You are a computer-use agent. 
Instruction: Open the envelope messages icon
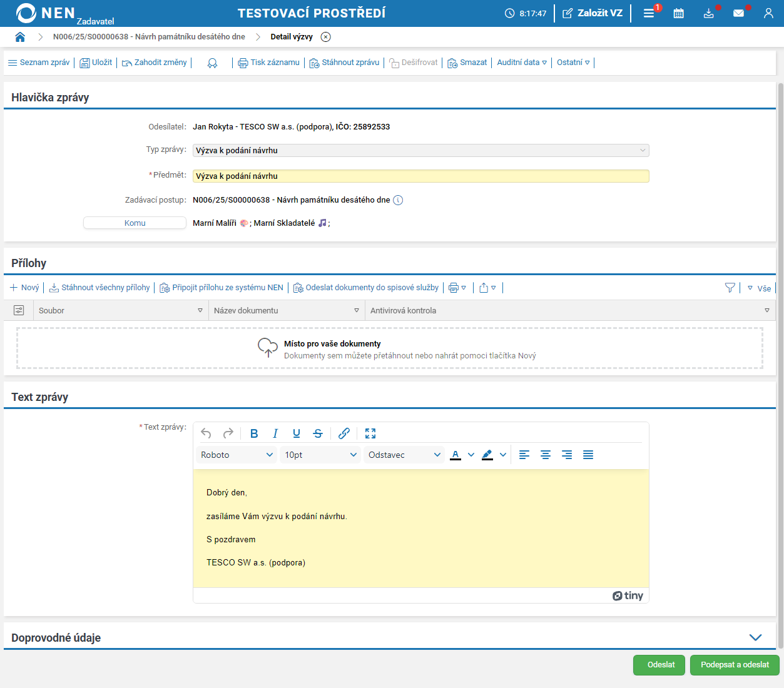[738, 13]
